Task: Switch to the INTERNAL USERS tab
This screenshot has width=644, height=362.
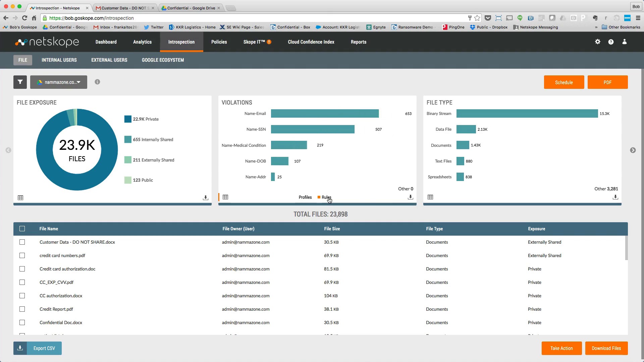Action: (59, 60)
